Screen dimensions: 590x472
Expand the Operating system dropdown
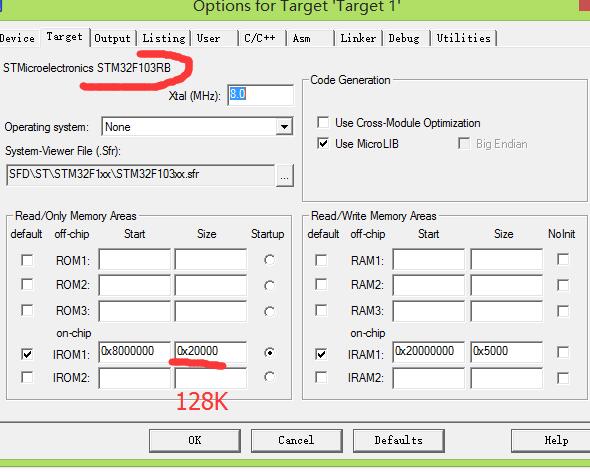point(284,127)
